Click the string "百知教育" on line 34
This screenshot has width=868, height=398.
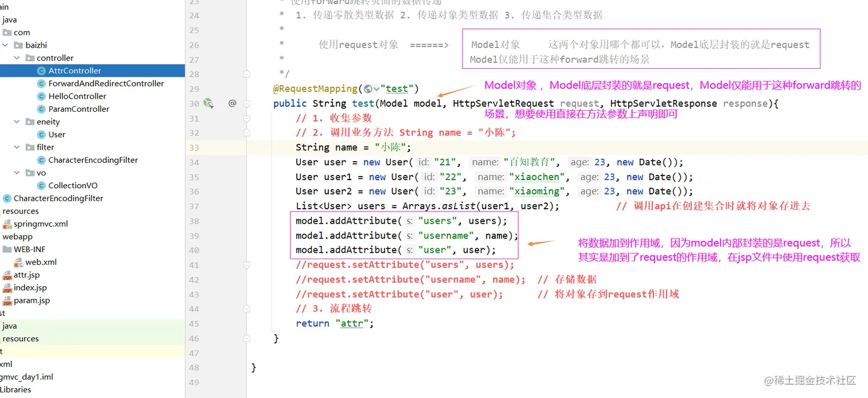[x=529, y=162]
